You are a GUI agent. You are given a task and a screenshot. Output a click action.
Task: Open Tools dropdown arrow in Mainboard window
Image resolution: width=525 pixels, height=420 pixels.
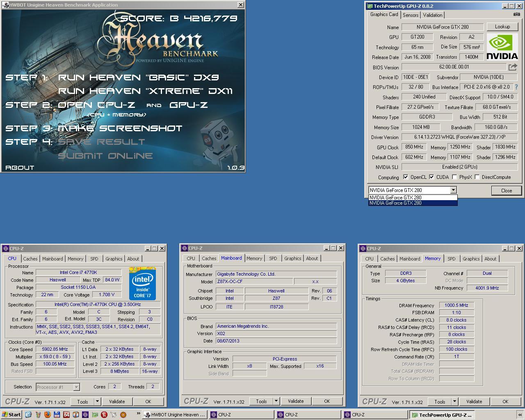[276, 401]
